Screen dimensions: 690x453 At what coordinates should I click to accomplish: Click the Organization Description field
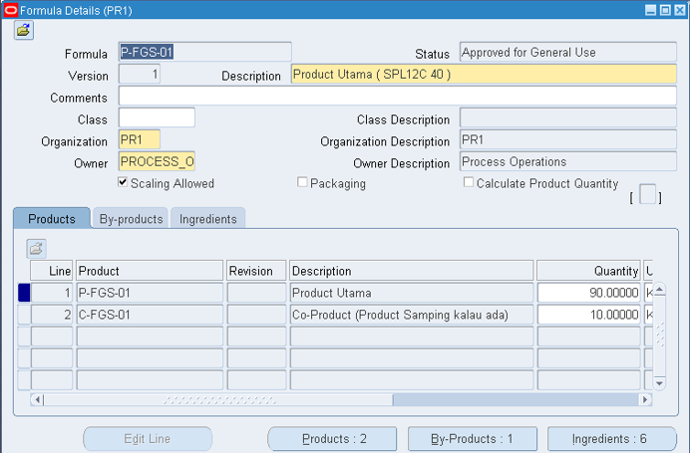568,140
